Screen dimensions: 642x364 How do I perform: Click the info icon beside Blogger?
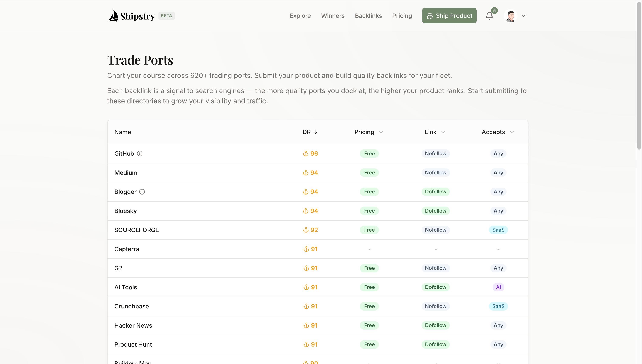(x=142, y=192)
